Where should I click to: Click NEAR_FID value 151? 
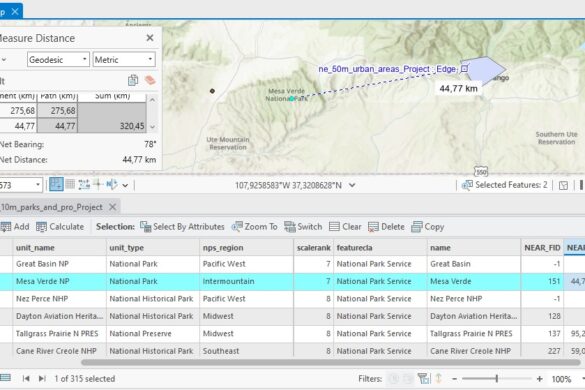tap(542, 281)
